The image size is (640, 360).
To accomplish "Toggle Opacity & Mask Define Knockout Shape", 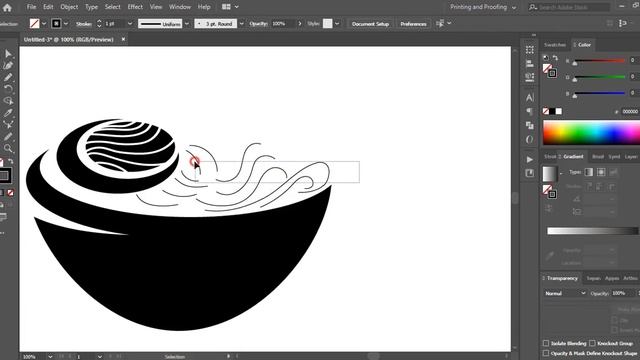I will pyautogui.click(x=546, y=353).
